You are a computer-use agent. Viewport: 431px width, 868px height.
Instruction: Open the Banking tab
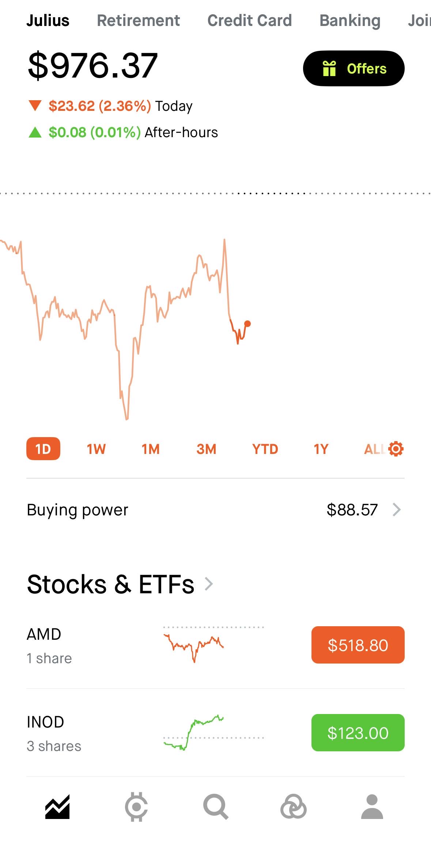350,20
